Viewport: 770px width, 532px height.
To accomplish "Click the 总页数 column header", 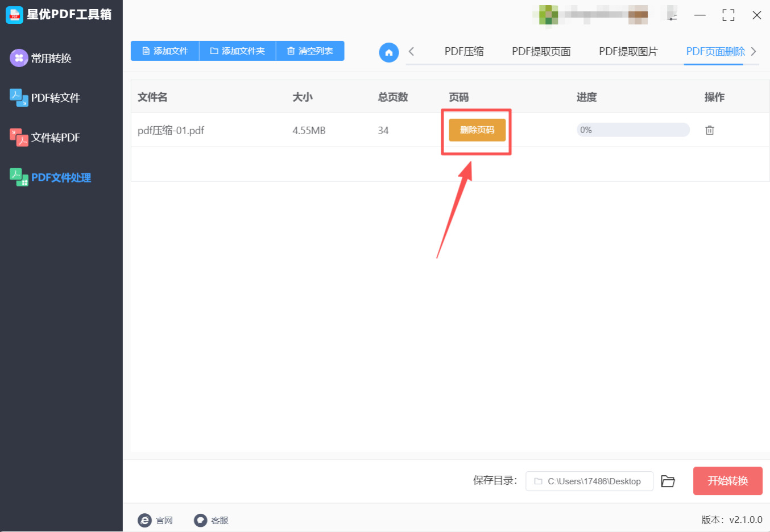I will (x=393, y=97).
